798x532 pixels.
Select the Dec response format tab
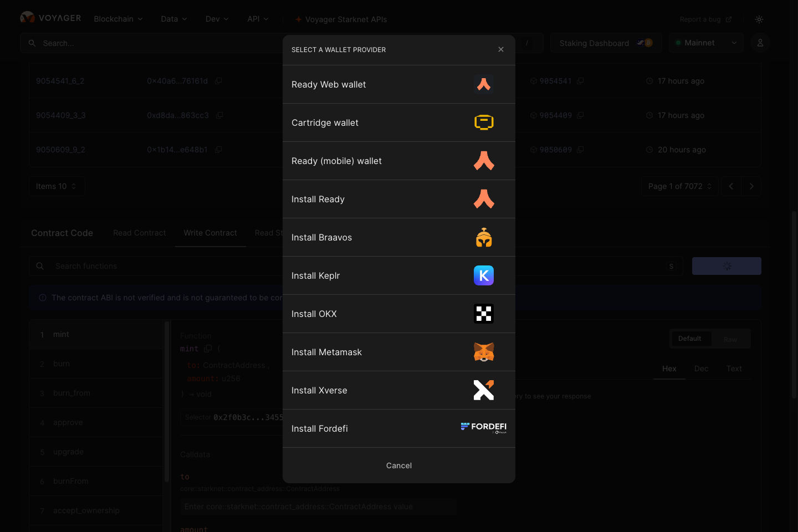[x=702, y=369]
